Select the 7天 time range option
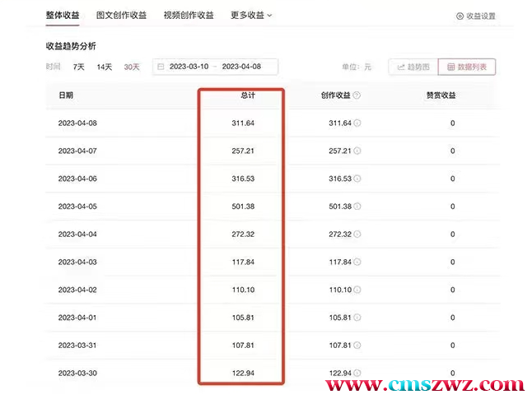The width and height of the screenshot is (532, 399). (78, 67)
